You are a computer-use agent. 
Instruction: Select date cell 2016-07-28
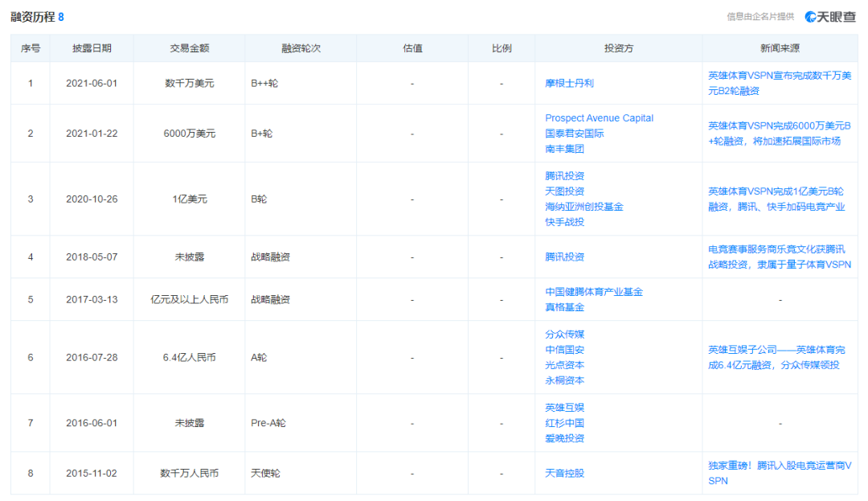click(x=92, y=358)
